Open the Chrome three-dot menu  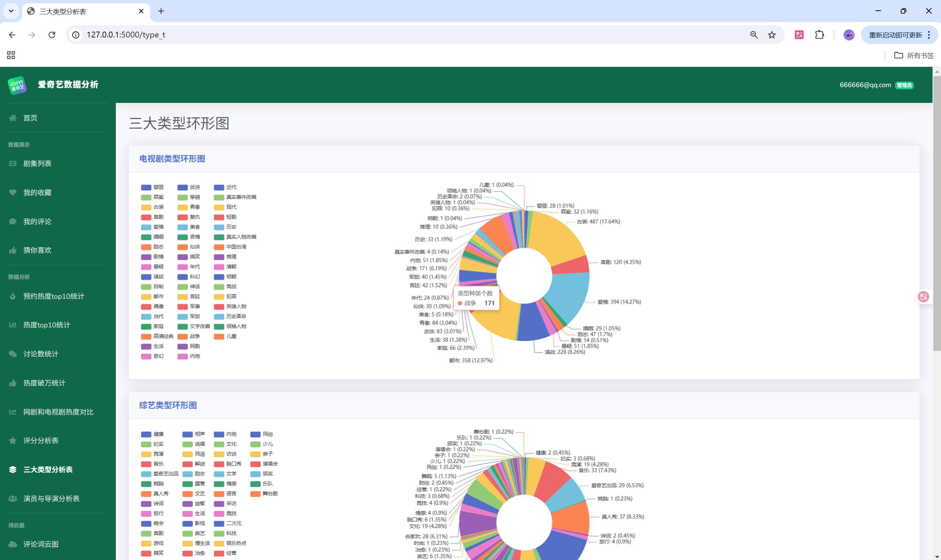pyautogui.click(x=929, y=35)
